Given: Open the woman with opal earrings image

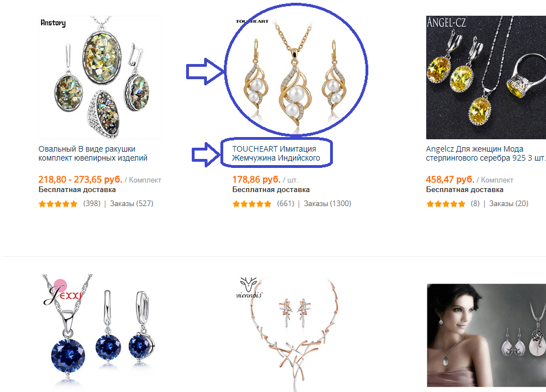Looking at the screenshot, I should 486,335.
